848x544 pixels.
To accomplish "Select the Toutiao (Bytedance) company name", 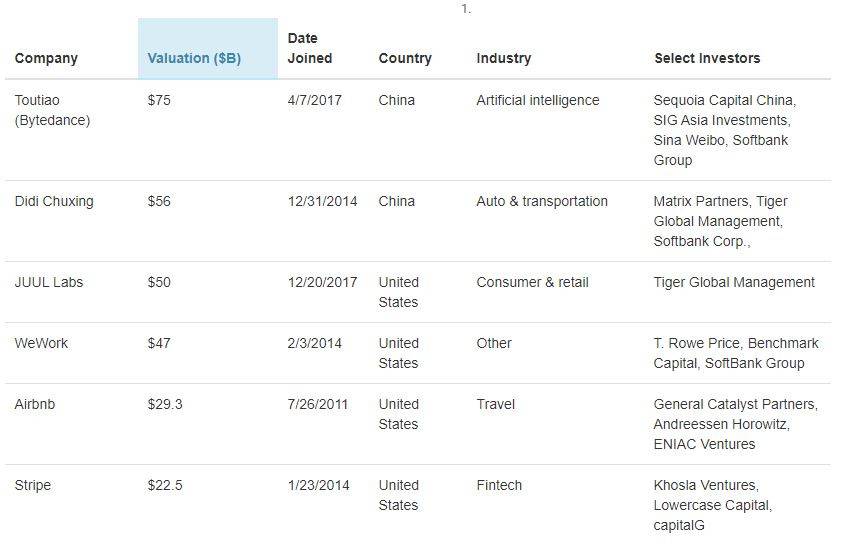I will 52,110.
